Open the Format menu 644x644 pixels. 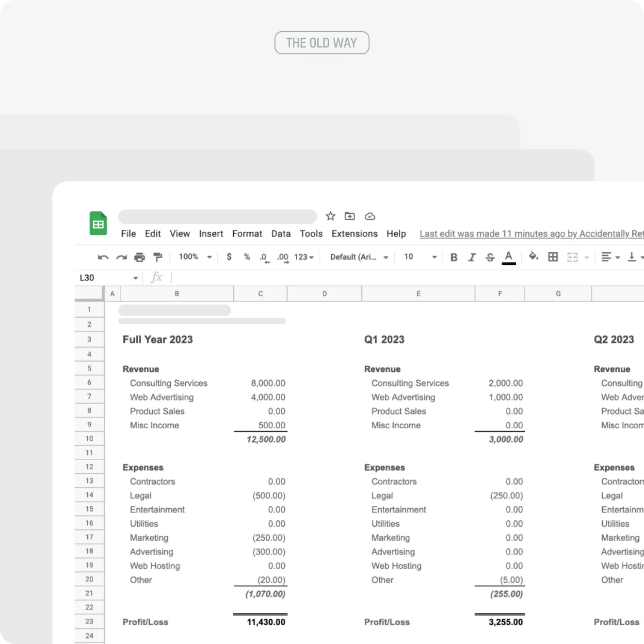[247, 234]
